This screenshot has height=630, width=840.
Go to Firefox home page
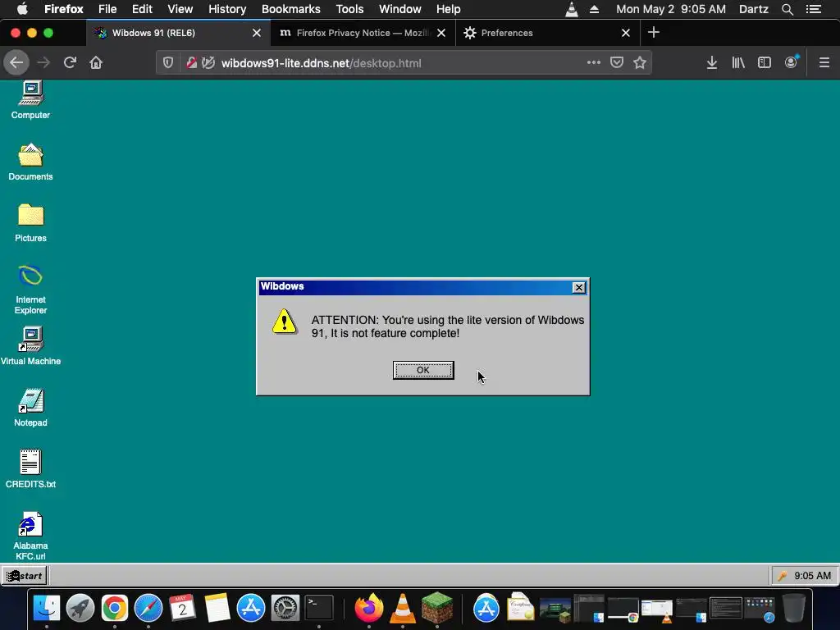pos(96,62)
